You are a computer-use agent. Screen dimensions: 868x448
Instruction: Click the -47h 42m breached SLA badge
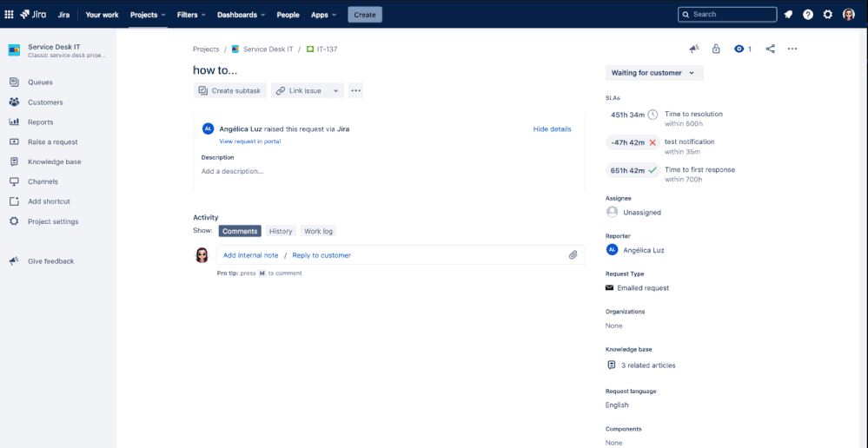pyautogui.click(x=633, y=142)
